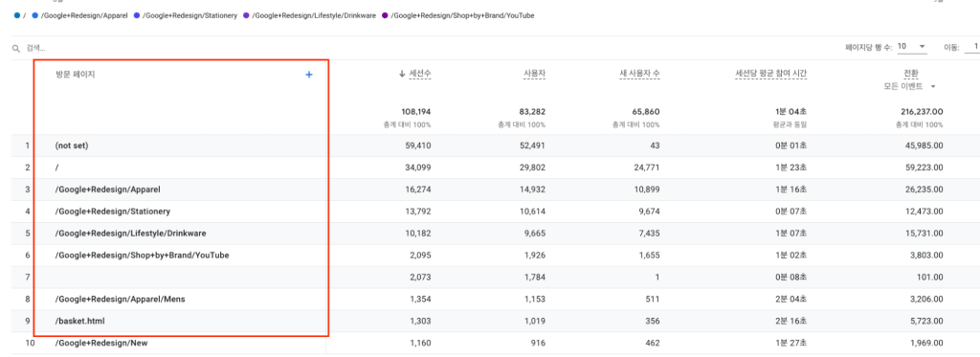Click the new users total 65,860
This screenshot has width=980, height=357.
(646, 112)
